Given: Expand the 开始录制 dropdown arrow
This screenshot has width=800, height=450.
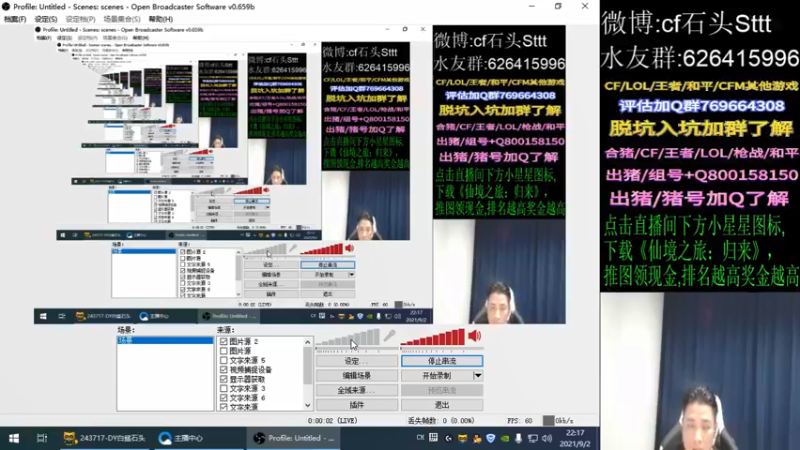Looking at the screenshot, I should [x=478, y=376].
